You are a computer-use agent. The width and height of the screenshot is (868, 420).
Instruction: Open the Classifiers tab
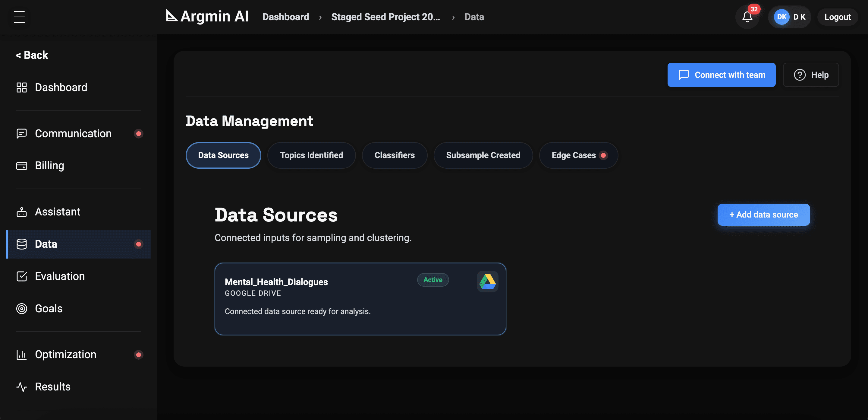[x=394, y=155]
